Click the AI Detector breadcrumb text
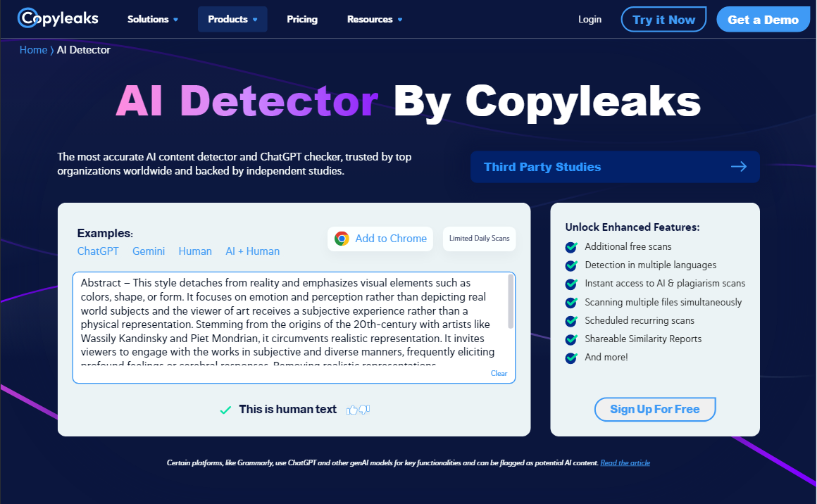Image resolution: width=817 pixels, height=504 pixels. tap(83, 50)
